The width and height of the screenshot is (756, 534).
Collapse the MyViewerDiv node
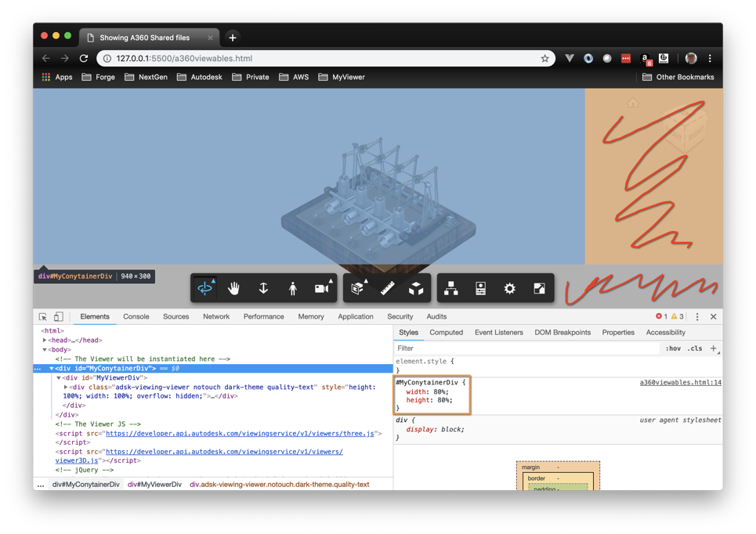pyautogui.click(x=58, y=378)
